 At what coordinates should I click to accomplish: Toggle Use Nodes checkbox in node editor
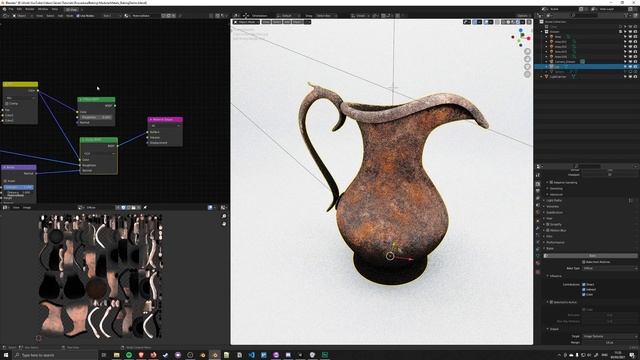tap(78, 16)
